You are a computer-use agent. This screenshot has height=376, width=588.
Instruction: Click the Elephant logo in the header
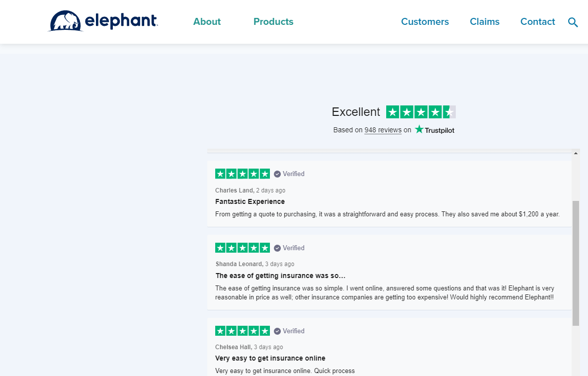(103, 21)
